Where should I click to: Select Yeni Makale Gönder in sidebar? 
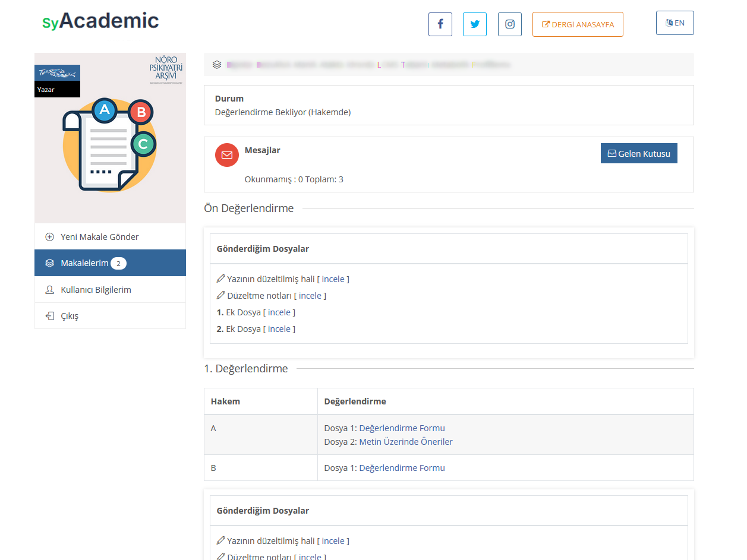(x=100, y=237)
